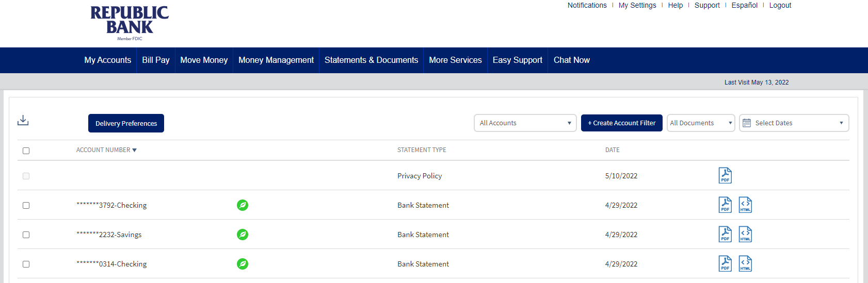Select the 0314-Checking row checkbox

[x=26, y=264]
